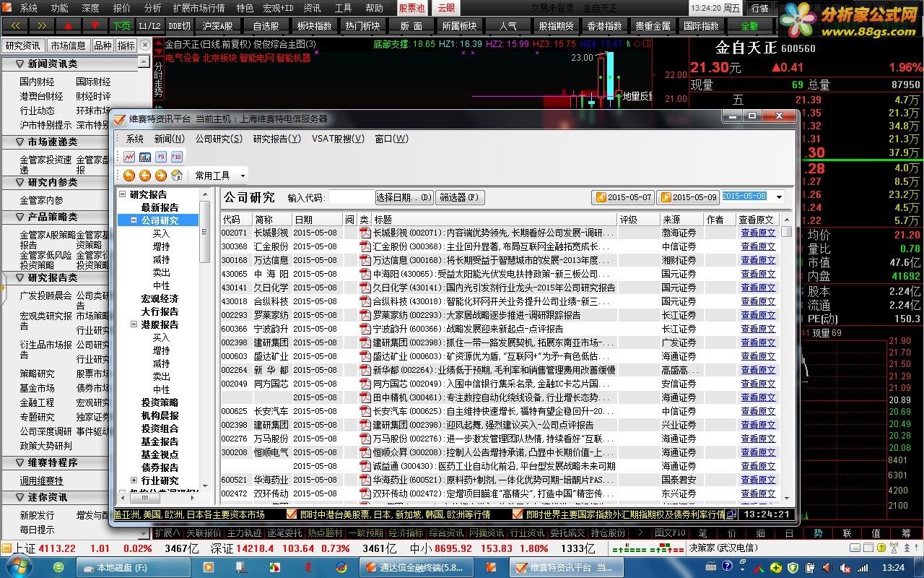
Task: Click the 输入代码 input field
Action: click(x=351, y=197)
